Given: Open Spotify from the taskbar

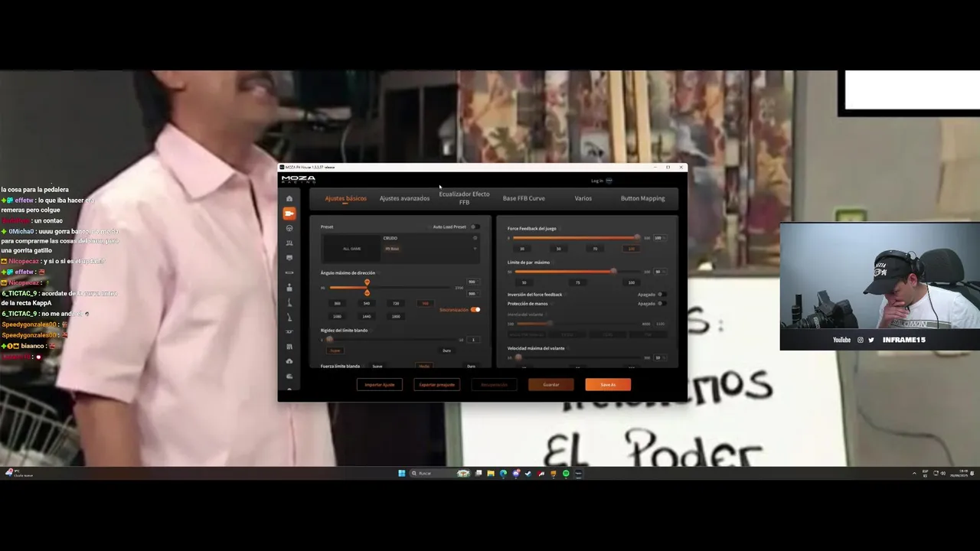Looking at the screenshot, I should click(566, 473).
